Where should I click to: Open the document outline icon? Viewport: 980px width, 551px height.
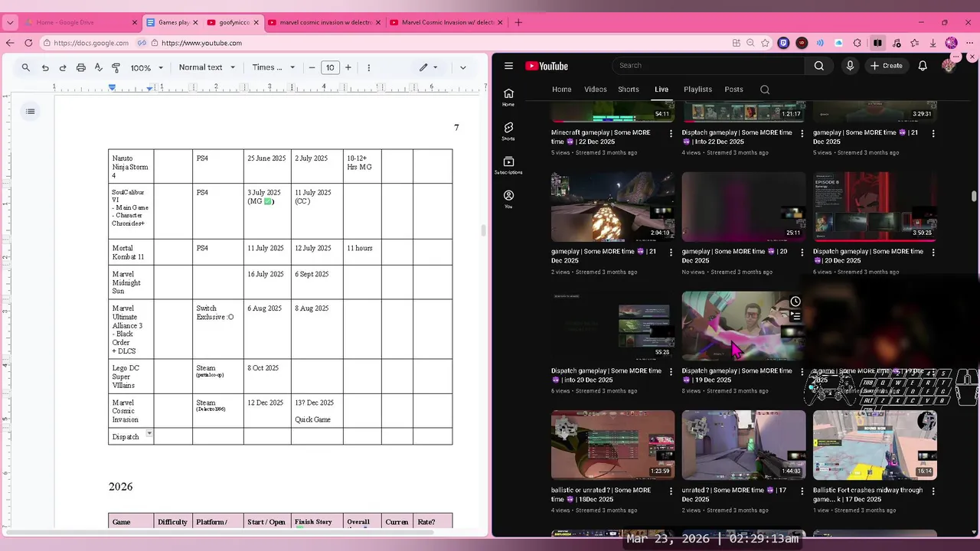(x=30, y=112)
